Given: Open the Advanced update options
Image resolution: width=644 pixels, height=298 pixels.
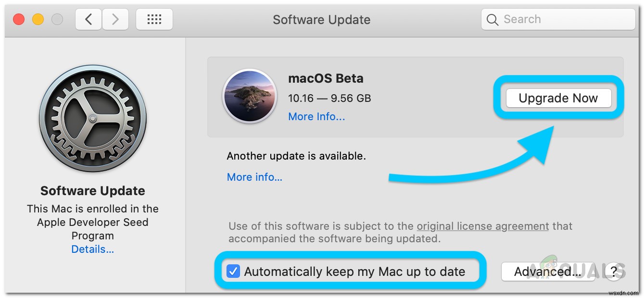Looking at the screenshot, I should (548, 272).
